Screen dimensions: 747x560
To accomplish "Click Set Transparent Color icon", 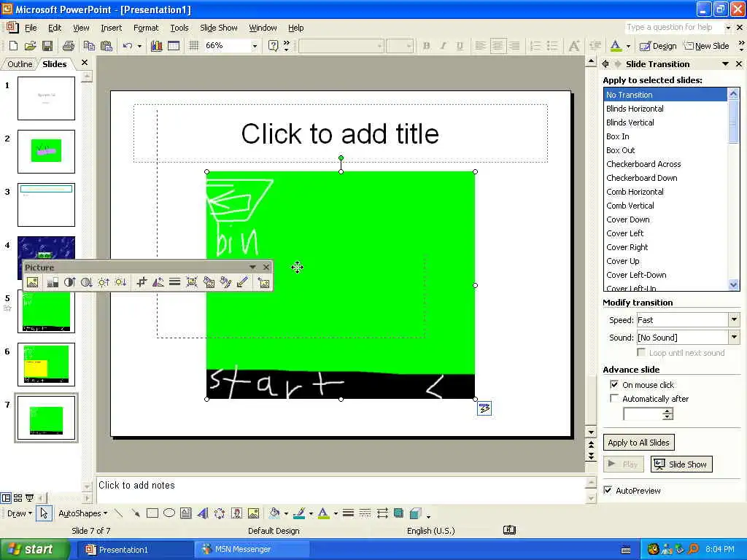I will point(242,282).
